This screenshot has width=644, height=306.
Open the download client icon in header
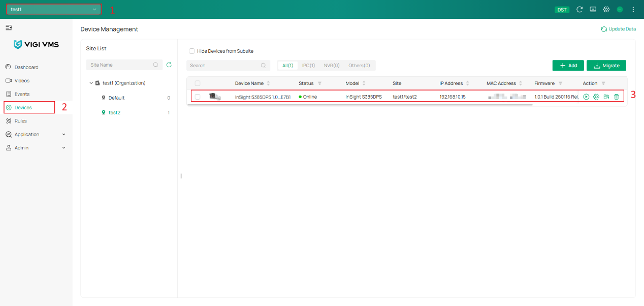tap(593, 10)
